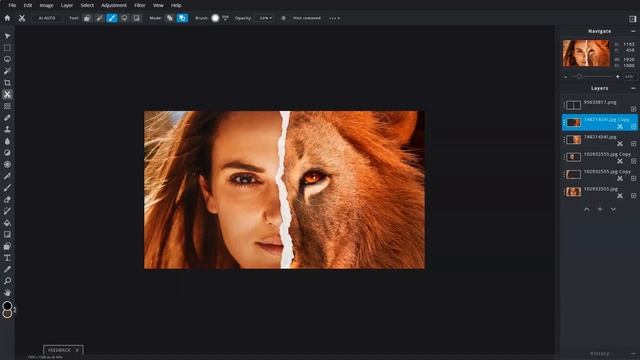This screenshot has height=360, width=640.
Task: Set cutout Mode to the first option
Action: click(170, 18)
